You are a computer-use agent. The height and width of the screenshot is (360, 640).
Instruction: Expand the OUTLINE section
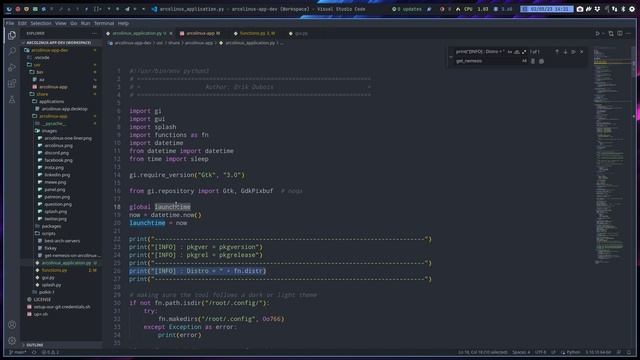(61, 345)
